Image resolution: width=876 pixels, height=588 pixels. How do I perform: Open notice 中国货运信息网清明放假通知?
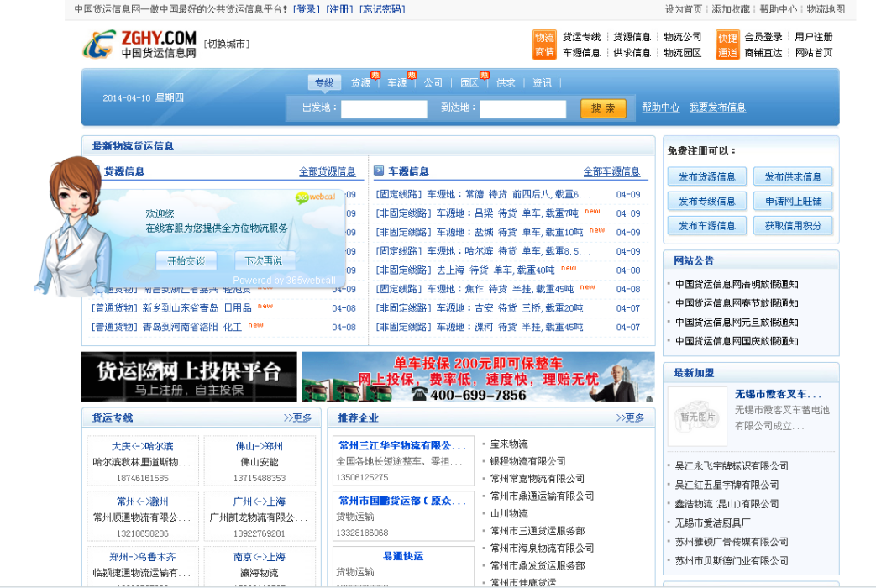(737, 284)
